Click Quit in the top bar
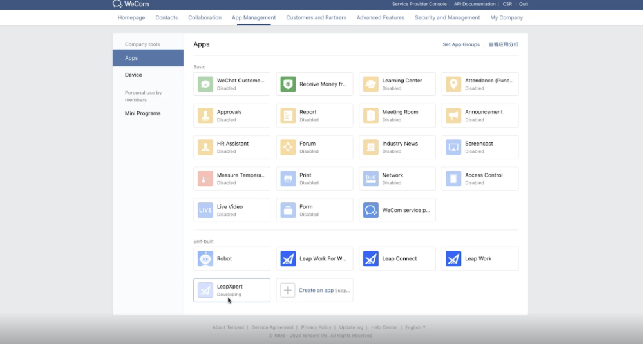This screenshot has height=348, width=644. [x=523, y=4]
